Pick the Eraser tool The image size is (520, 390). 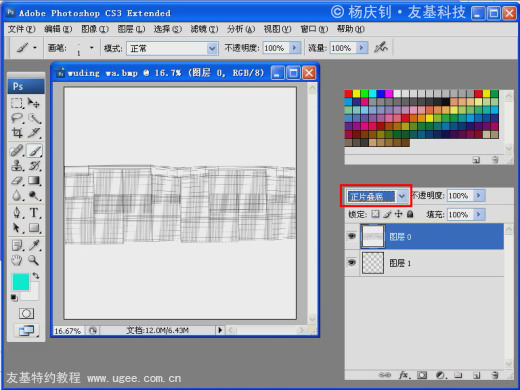click(x=17, y=180)
